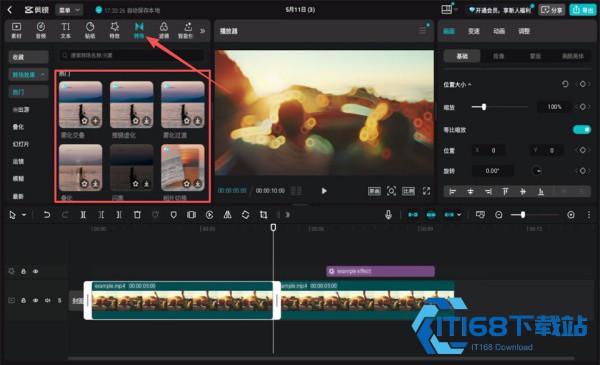Select the 幻灯片 category in sidebar

pos(21,144)
